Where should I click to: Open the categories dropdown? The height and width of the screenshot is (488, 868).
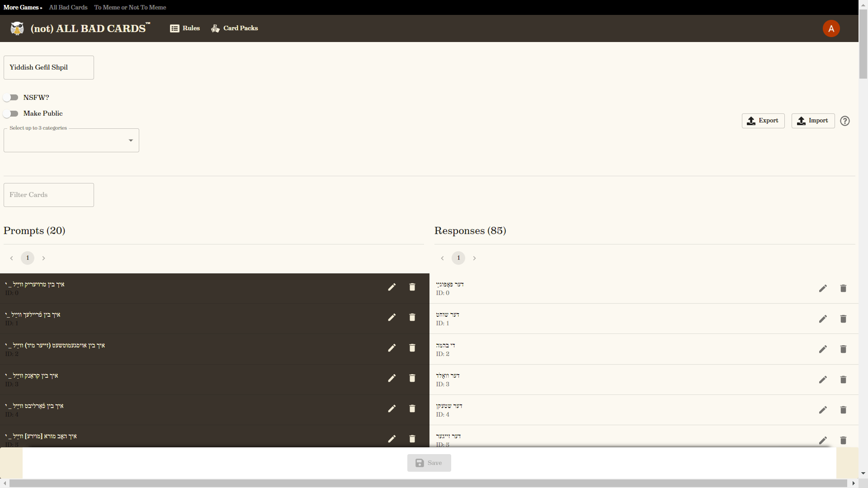tap(71, 141)
